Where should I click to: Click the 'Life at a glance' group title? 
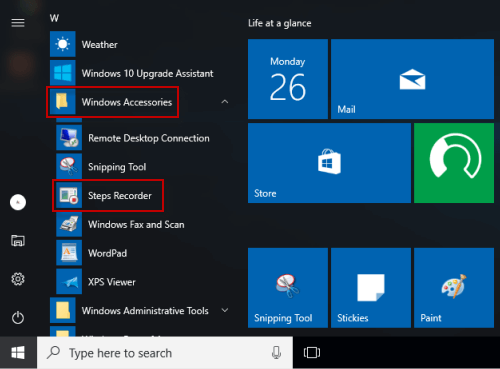[x=279, y=23]
